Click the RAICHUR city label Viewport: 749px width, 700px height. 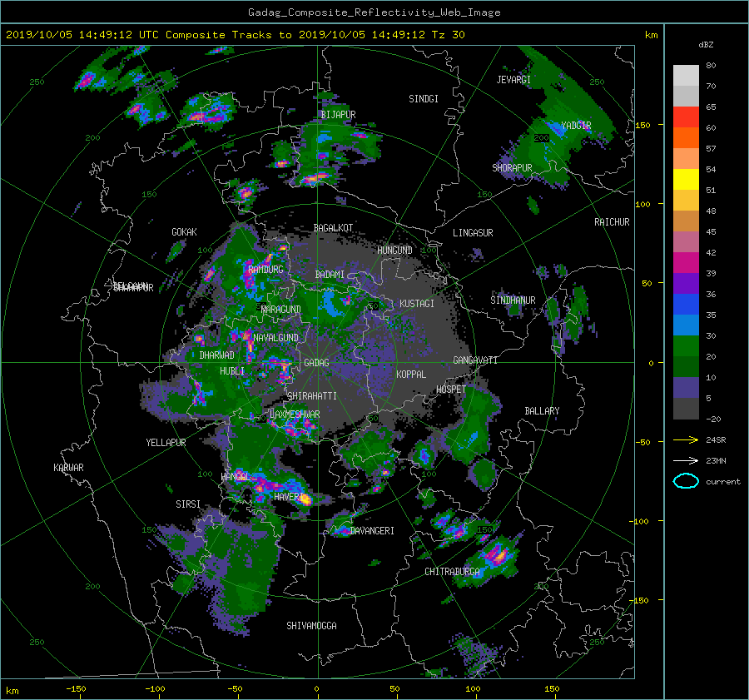(x=612, y=222)
